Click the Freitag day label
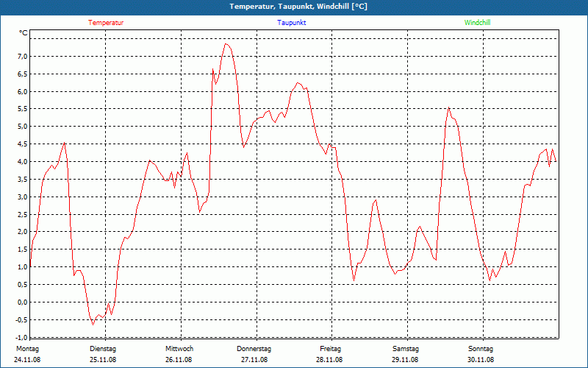The height and width of the screenshot is (368, 588). [x=330, y=349]
